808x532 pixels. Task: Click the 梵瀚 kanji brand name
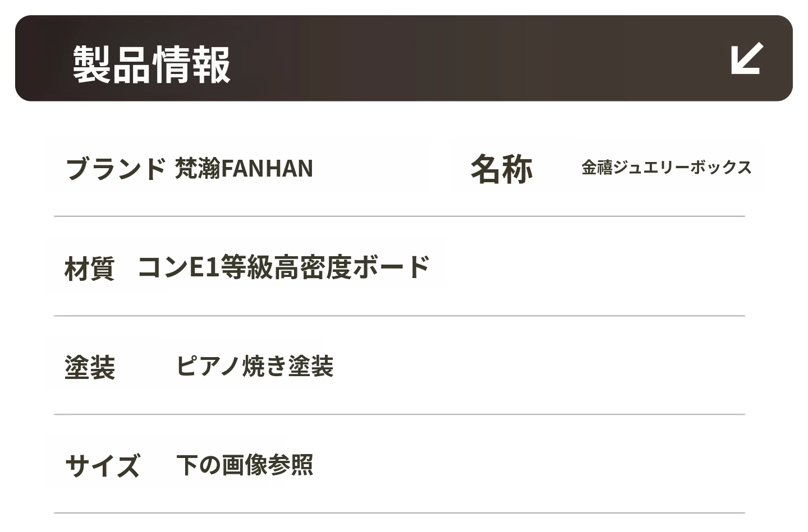pyautogui.click(x=198, y=168)
